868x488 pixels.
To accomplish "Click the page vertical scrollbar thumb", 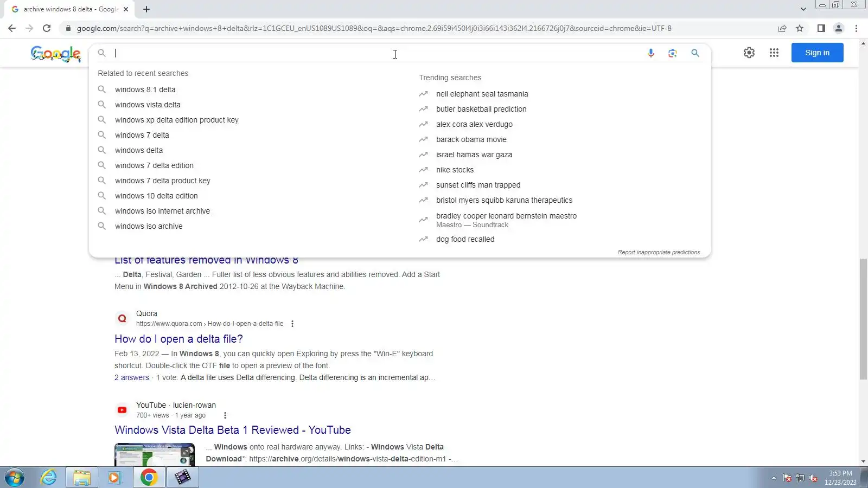I will point(863,319).
